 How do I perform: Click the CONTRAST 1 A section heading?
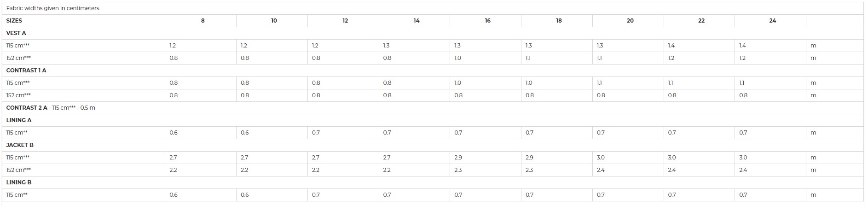point(26,71)
